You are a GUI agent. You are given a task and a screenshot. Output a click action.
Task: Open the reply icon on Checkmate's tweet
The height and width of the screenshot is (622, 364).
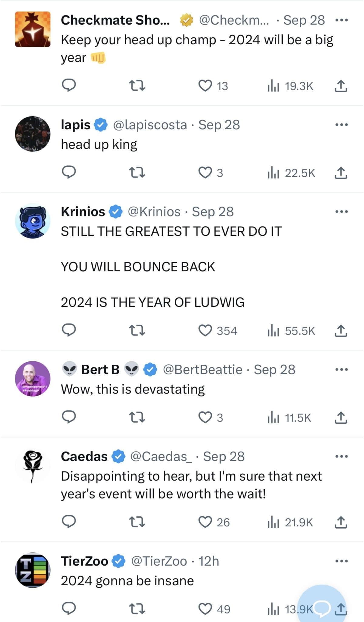click(69, 86)
